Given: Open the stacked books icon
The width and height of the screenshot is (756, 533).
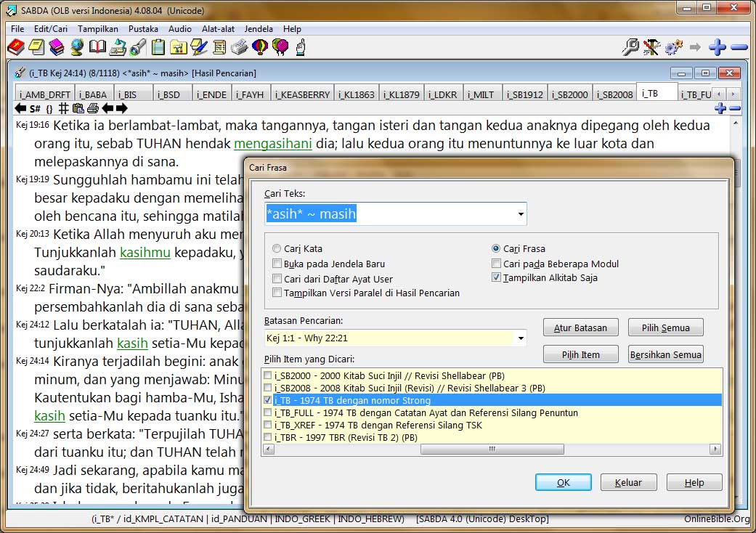Looking at the screenshot, I should (57, 47).
